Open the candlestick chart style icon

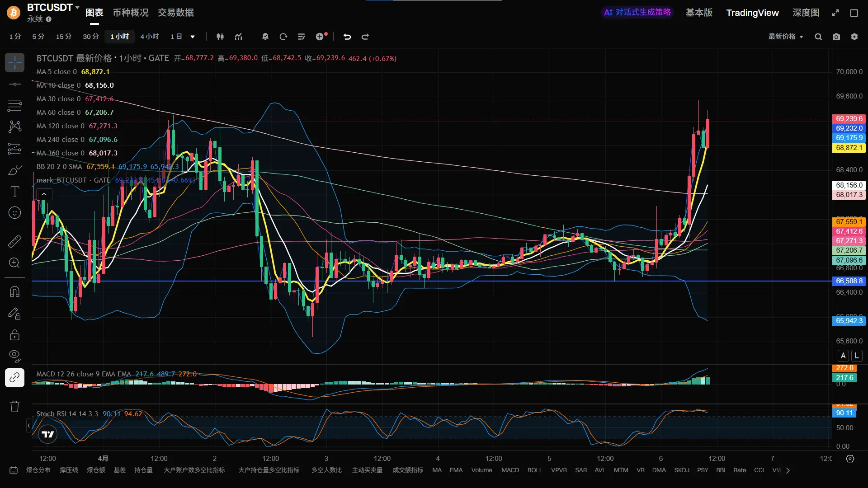220,37
